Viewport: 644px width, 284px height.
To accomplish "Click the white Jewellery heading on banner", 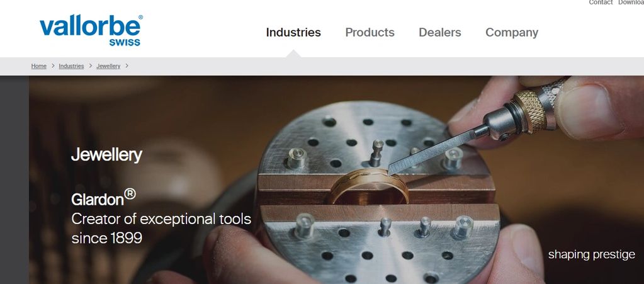I will click(107, 156).
